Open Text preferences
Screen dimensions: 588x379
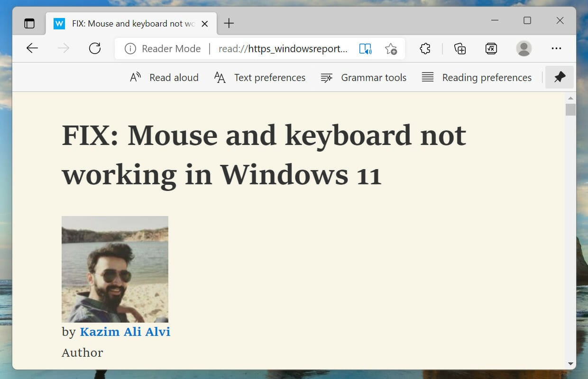260,77
